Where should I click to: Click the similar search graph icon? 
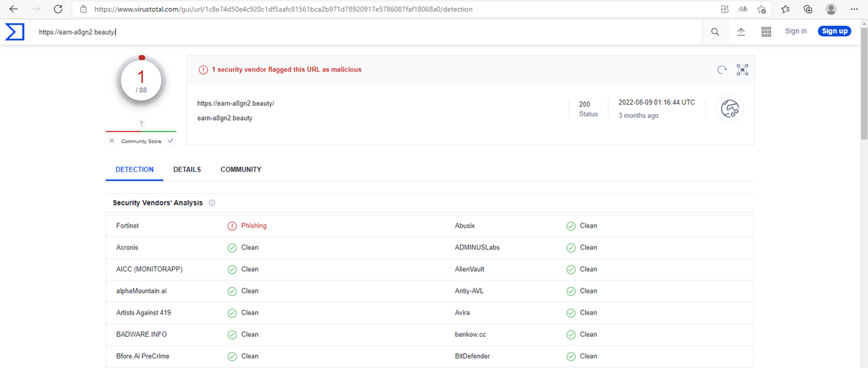[742, 70]
